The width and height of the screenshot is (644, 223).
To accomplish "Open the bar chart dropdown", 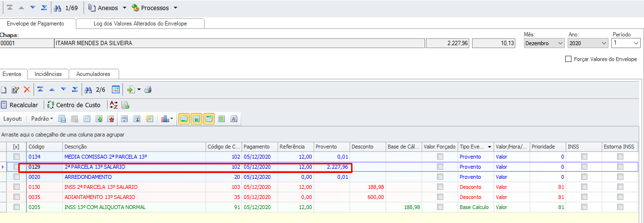I will [x=168, y=119].
